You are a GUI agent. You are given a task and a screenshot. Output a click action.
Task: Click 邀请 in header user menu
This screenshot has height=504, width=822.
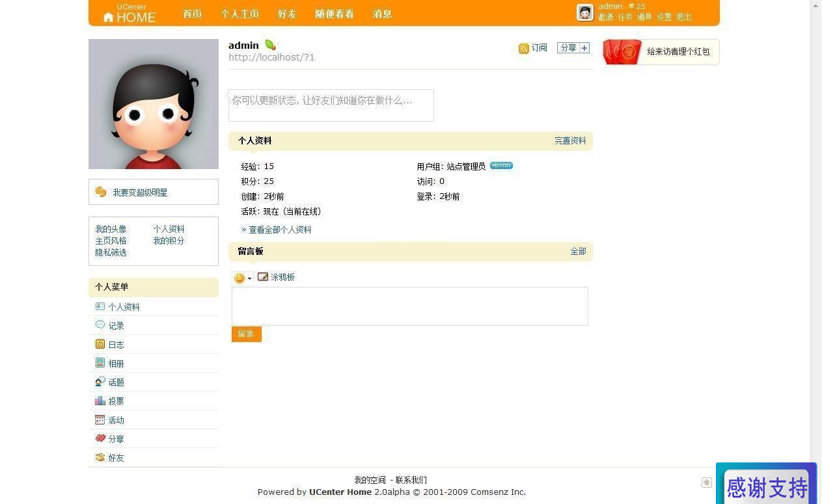pos(606,18)
